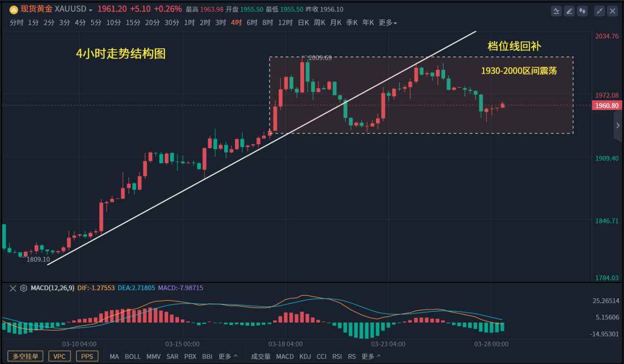Screen dimensions: 624x364
Task: Switch chart style with the candlestick icon
Action: pos(582,10)
